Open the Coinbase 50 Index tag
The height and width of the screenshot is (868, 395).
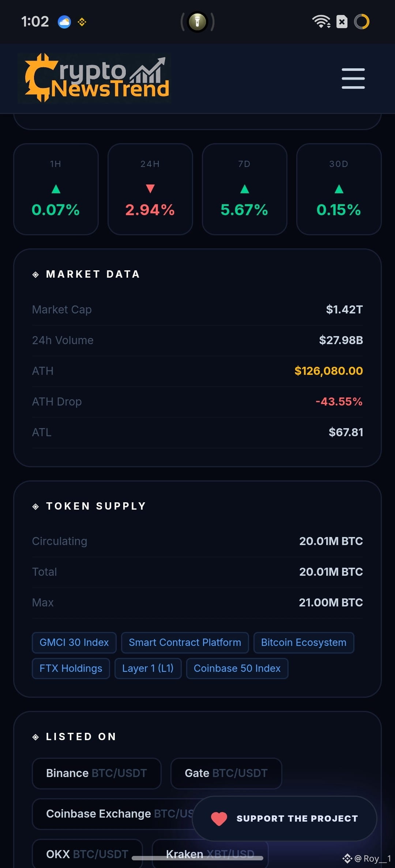[237, 669]
